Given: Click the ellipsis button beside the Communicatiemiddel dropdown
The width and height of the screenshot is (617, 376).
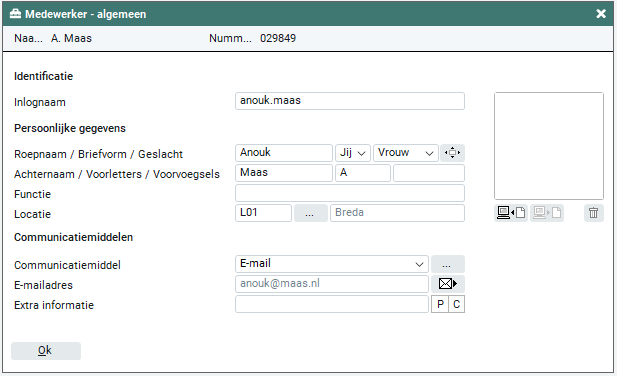Looking at the screenshot, I should pos(448,264).
